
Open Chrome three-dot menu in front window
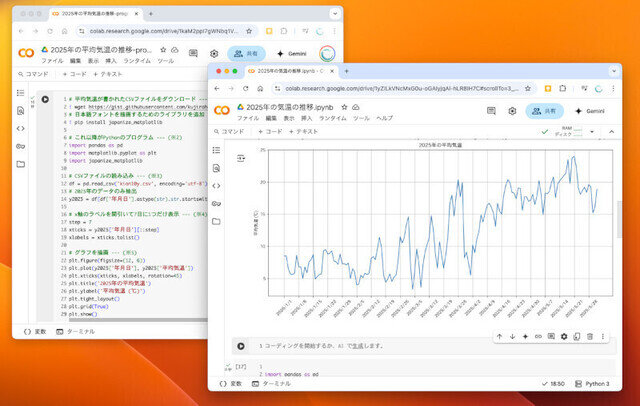(613, 89)
